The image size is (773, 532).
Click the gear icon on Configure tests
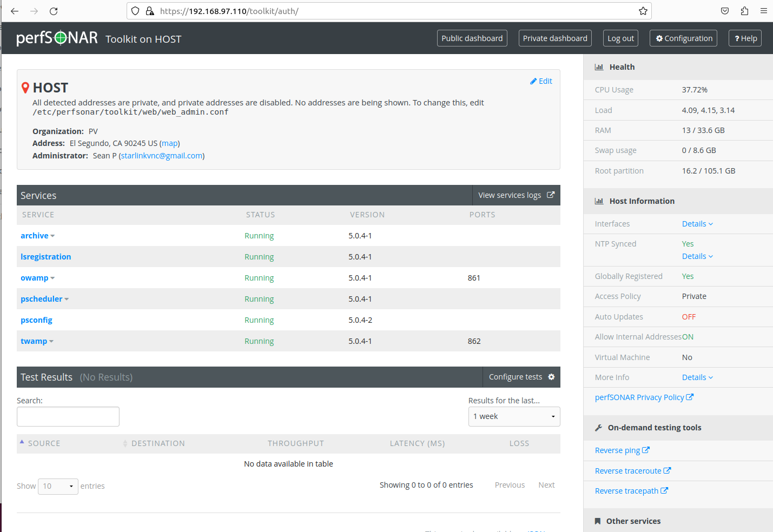click(551, 377)
